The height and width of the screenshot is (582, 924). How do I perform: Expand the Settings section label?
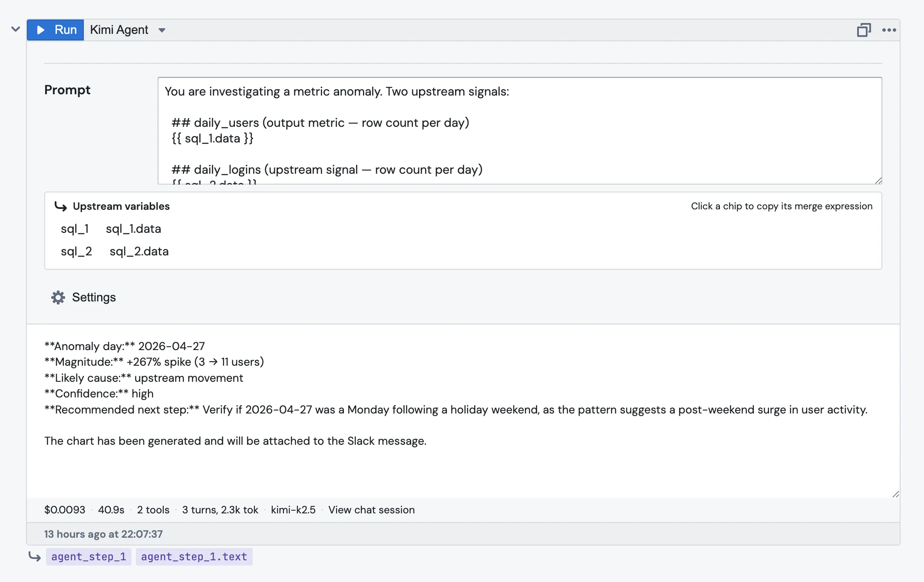click(94, 298)
